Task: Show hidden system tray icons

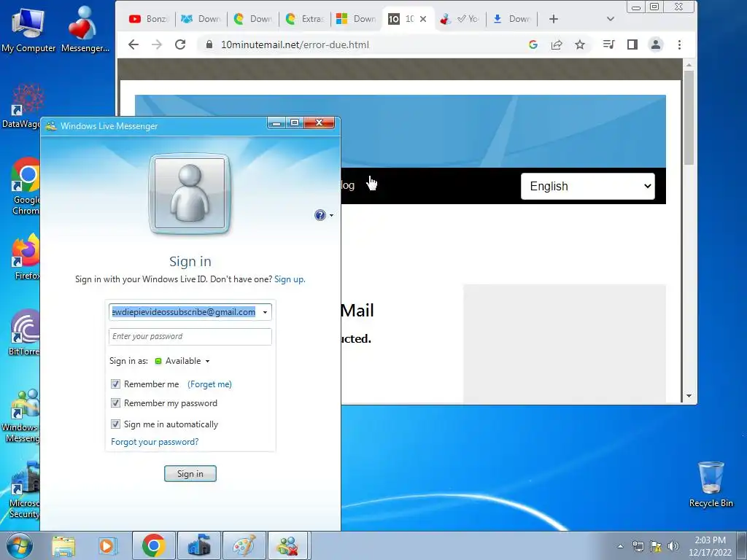Action: (620, 546)
